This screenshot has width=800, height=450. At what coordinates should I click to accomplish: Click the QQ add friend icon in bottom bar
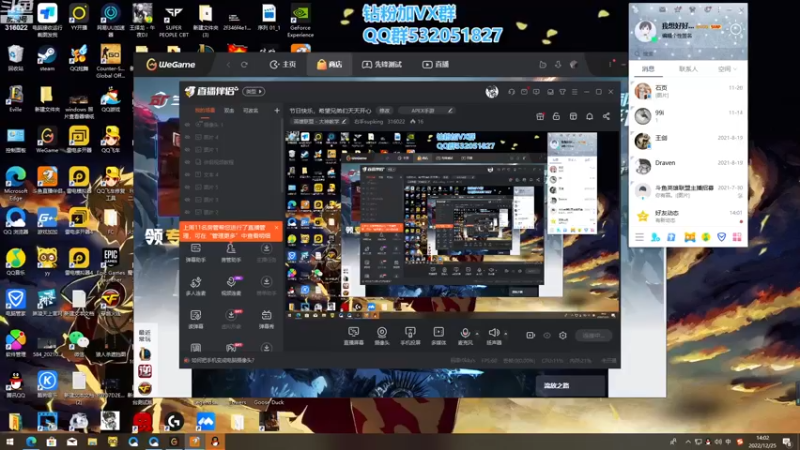pos(655,237)
